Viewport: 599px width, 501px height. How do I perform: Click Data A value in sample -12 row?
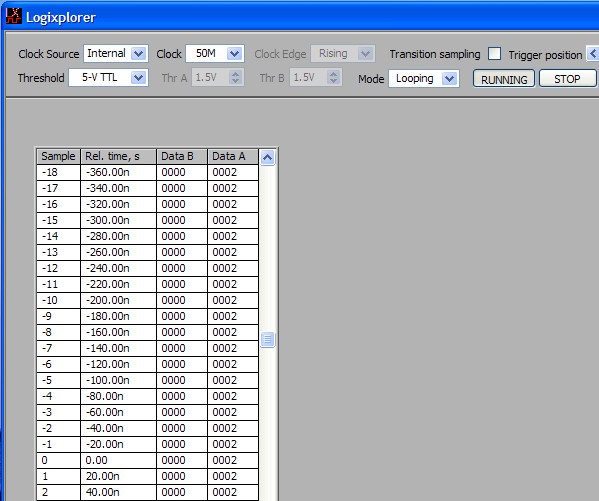pos(233,268)
